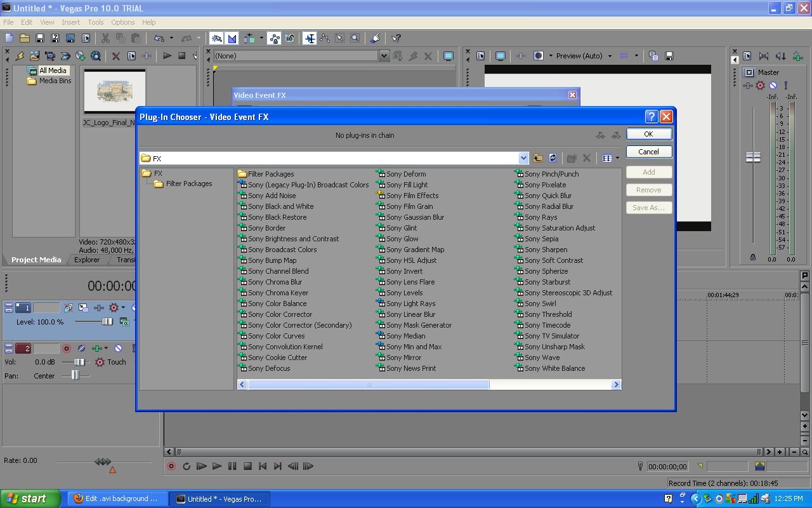The image size is (812, 508).
Task: Click the timeline Play button
Action: (216, 466)
